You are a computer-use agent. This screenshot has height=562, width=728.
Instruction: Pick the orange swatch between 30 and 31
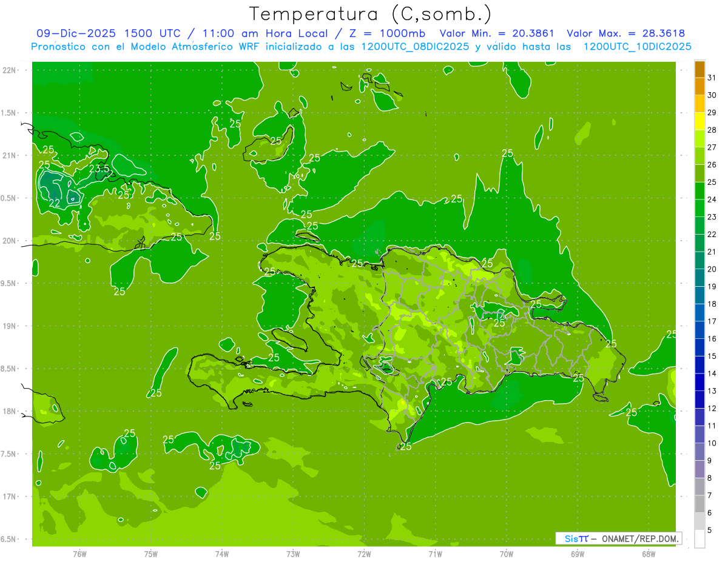point(699,87)
